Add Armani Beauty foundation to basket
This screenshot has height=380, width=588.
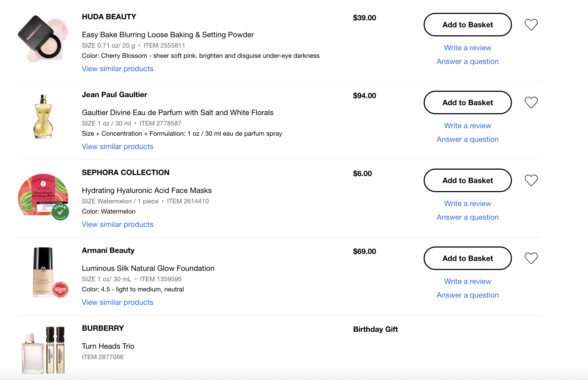(x=468, y=258)
